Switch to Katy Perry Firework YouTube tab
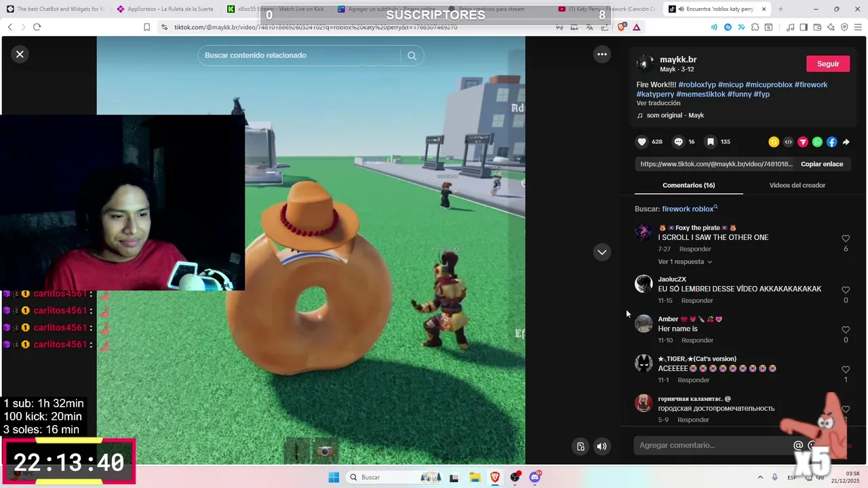 607,9
